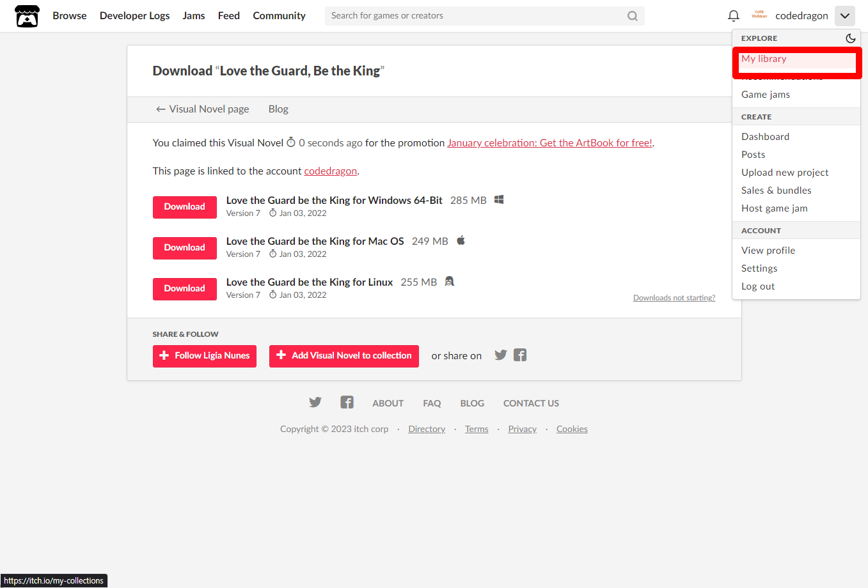
Task: Click the codedragon username in header
Action: (801, 16)
